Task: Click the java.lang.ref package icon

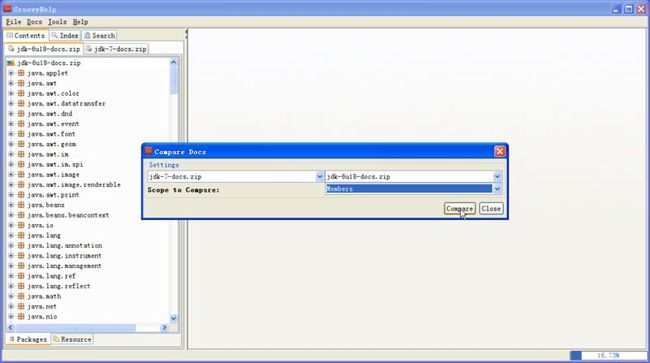Action: point(21,276)
